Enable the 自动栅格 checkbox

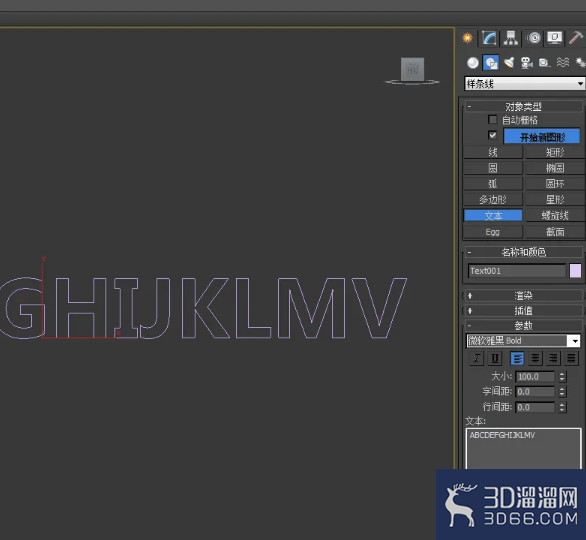pyautogui.click(x=493, y=120)
